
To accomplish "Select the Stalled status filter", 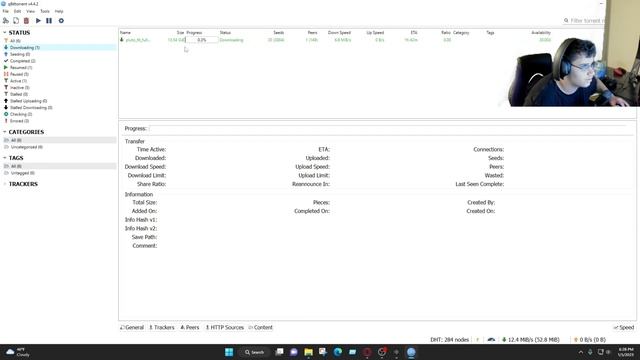I will [x=19, y=94].
